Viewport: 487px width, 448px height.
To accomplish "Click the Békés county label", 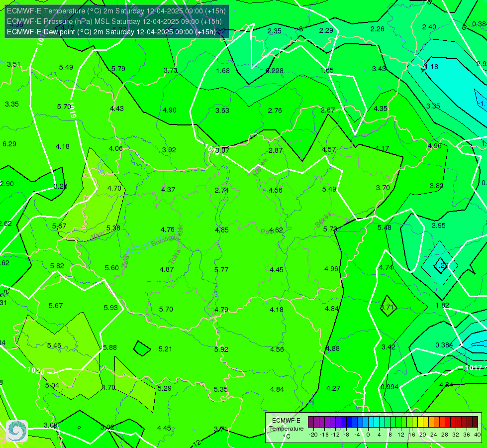I will point(323,220).
